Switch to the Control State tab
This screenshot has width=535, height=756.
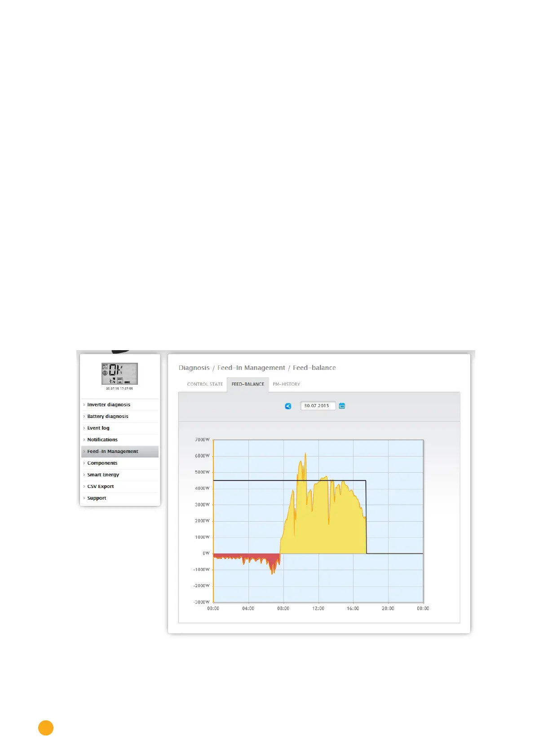pyautogui.click(x=205, y=384)
